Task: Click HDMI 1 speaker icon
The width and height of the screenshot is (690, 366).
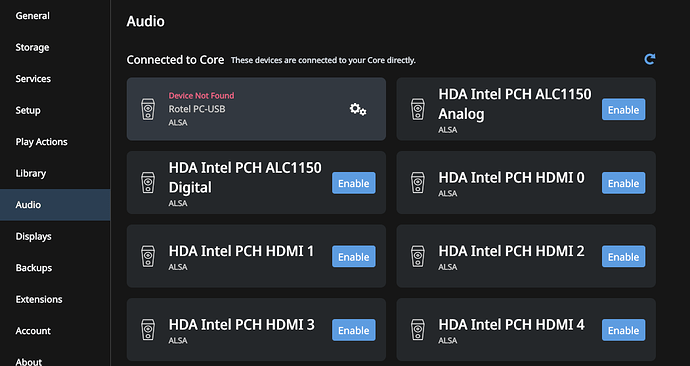Action: [x=148, y=256]
